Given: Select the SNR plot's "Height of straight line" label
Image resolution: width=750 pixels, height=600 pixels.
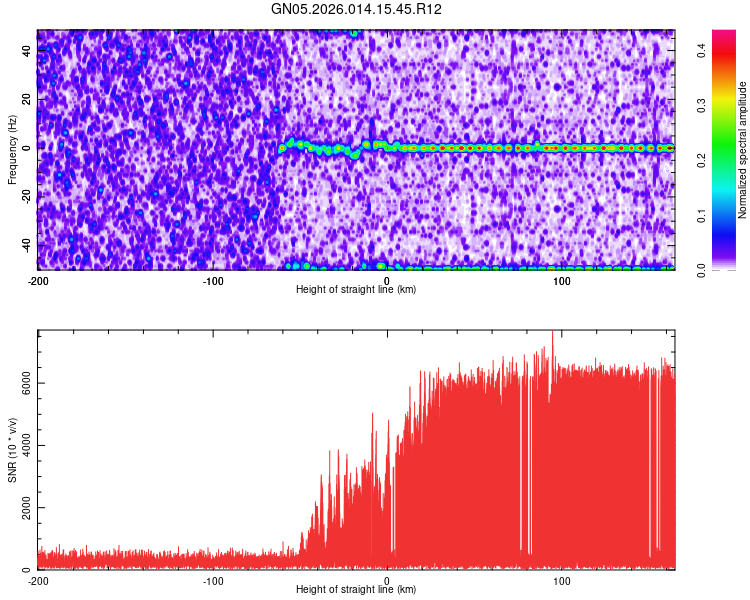Looking at the screenshot, I should 356,589.
